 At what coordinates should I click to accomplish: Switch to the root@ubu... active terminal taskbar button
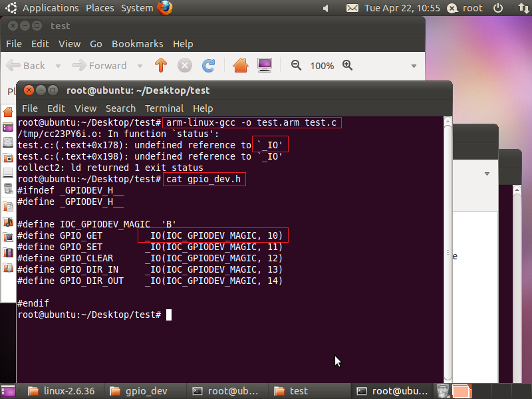392,391
